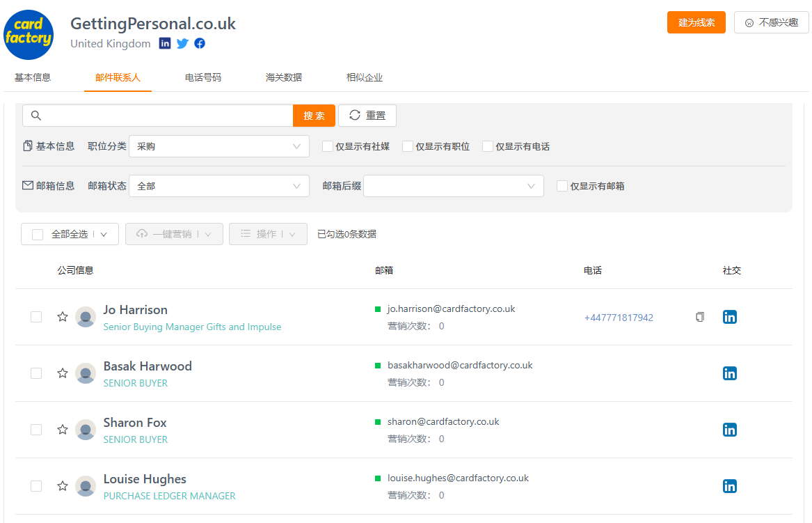The height and width of the screenshot is (523, 812).
Task: Switch to 相似企业 tab
Action: [x=365, y=78]
